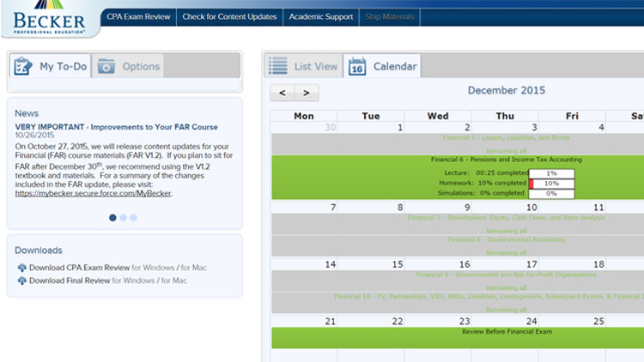Download Final Review for Windows
The image size is (644, 362).
(x=133, y=281)
